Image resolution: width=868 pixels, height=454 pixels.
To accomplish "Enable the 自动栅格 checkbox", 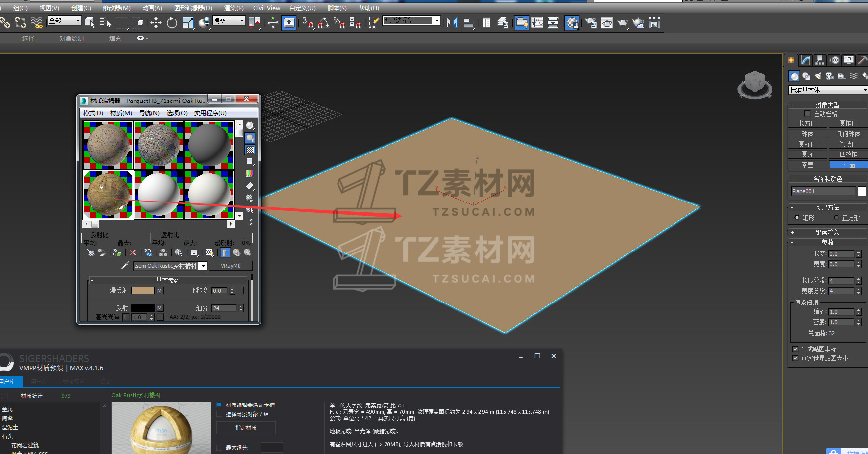I will 807,114.
